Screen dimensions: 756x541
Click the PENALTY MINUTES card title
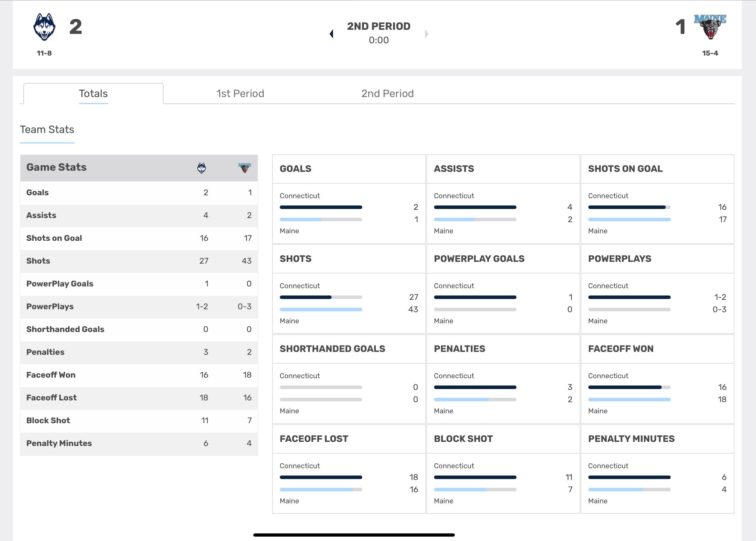[x=631, y=439]
